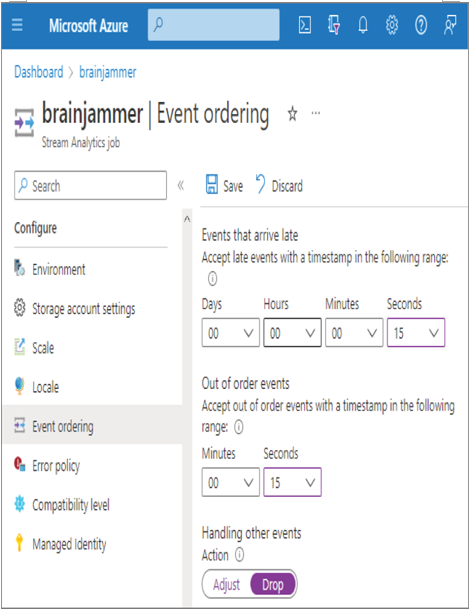Open the notifications bell

click(x=363, y=26)
